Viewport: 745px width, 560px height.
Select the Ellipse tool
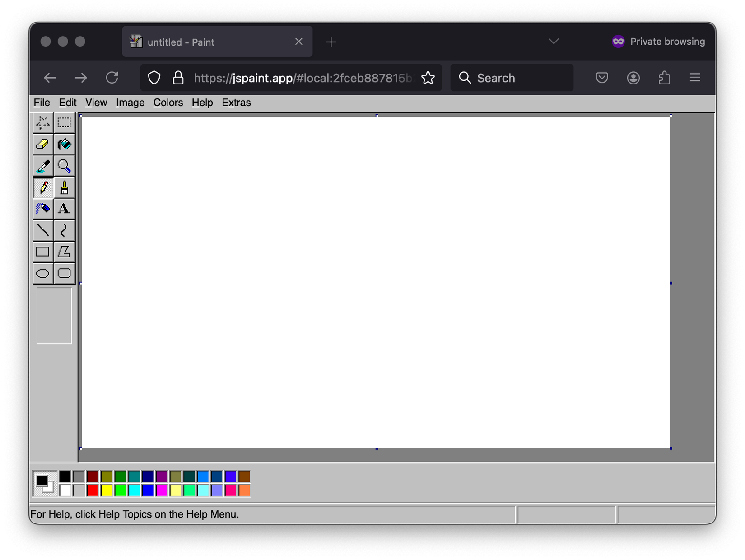pos(43,273)
